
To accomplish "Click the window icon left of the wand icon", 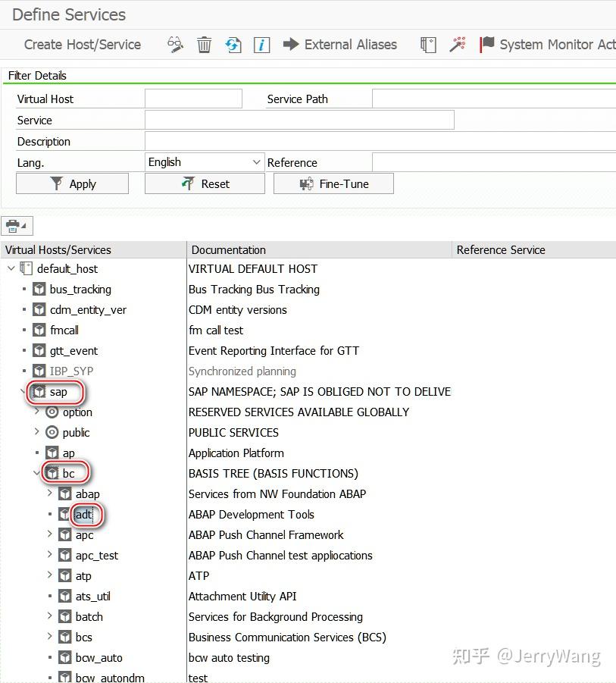I will [x=428, y=45].
